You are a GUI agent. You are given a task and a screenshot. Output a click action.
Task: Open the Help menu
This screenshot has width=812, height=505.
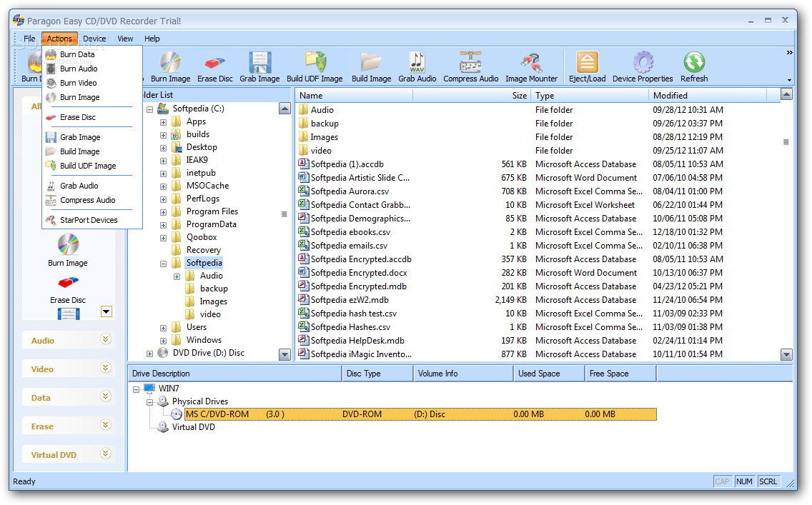pos(152,39)
